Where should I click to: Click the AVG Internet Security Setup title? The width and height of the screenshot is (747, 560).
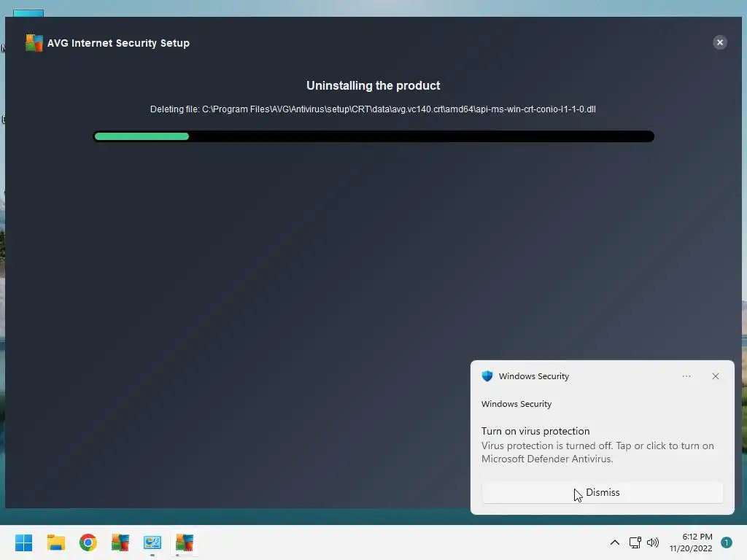(118, 43)
